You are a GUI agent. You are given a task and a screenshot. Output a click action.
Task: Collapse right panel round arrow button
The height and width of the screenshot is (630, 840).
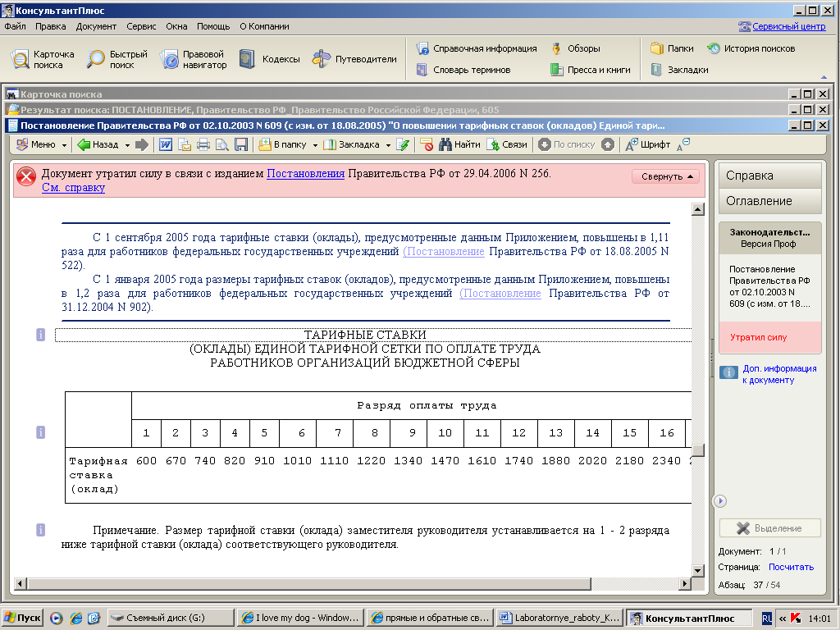point(720,501)
